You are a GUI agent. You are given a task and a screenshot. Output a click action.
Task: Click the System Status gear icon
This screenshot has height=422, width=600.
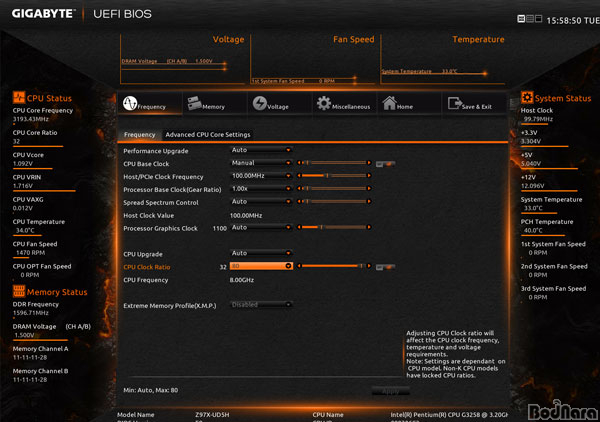coord(527,97)
